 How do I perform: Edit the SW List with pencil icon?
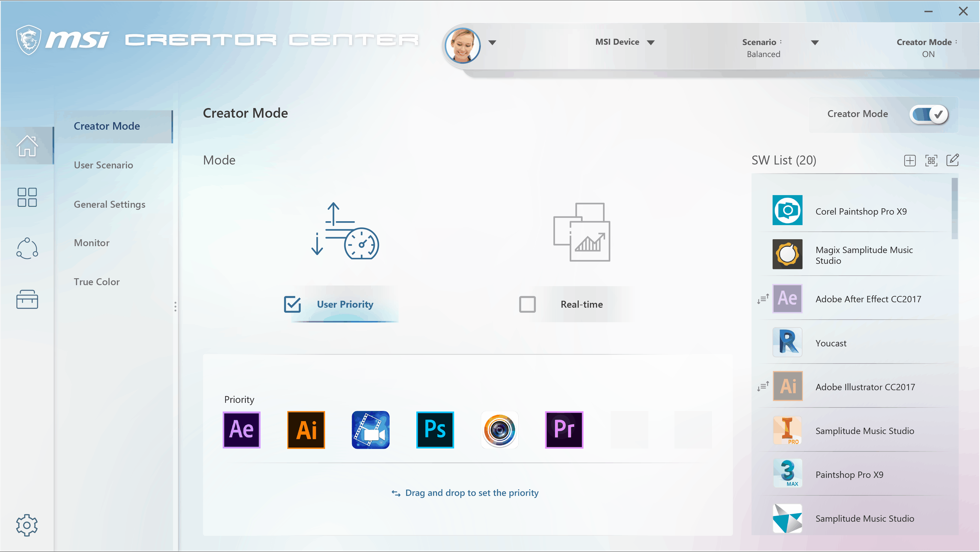[952, 160]
